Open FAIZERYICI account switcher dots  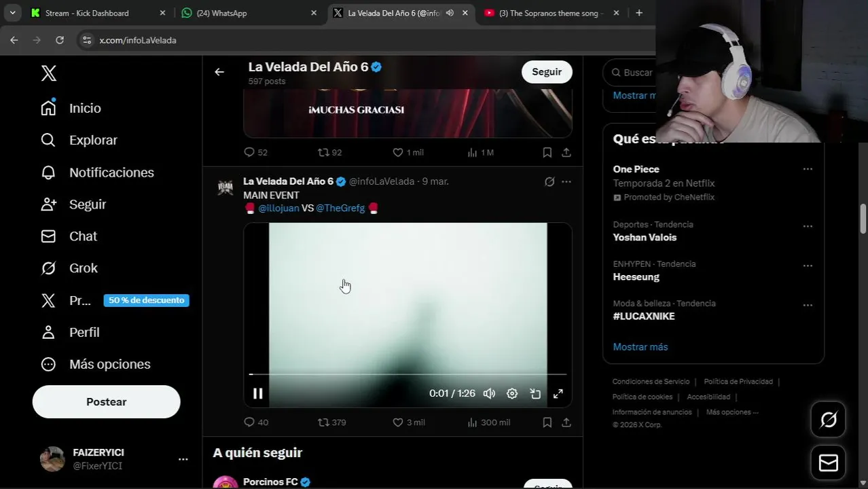[x=183, y=459]
